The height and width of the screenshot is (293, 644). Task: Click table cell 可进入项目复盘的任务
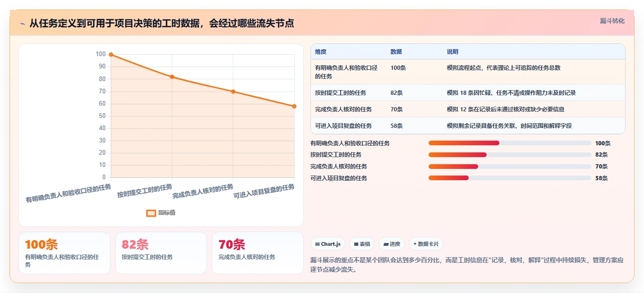pyautogui.click(x=343, y=126)
